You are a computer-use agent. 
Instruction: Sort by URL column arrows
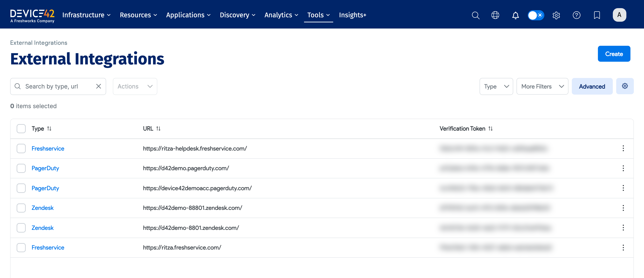158,128
